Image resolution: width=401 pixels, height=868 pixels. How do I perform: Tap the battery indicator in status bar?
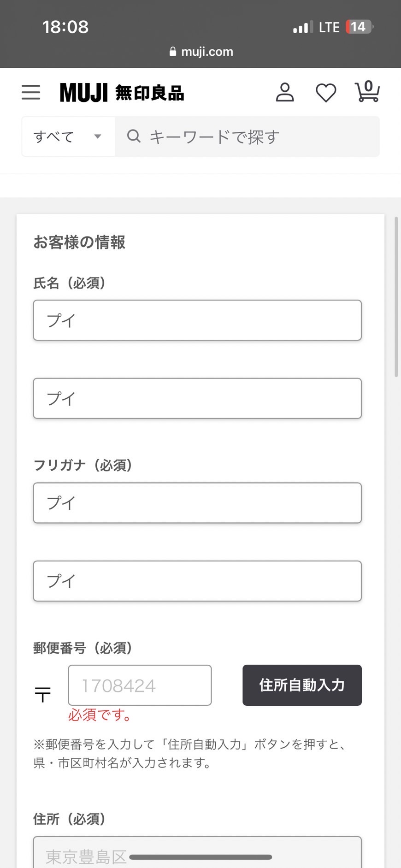359,27
